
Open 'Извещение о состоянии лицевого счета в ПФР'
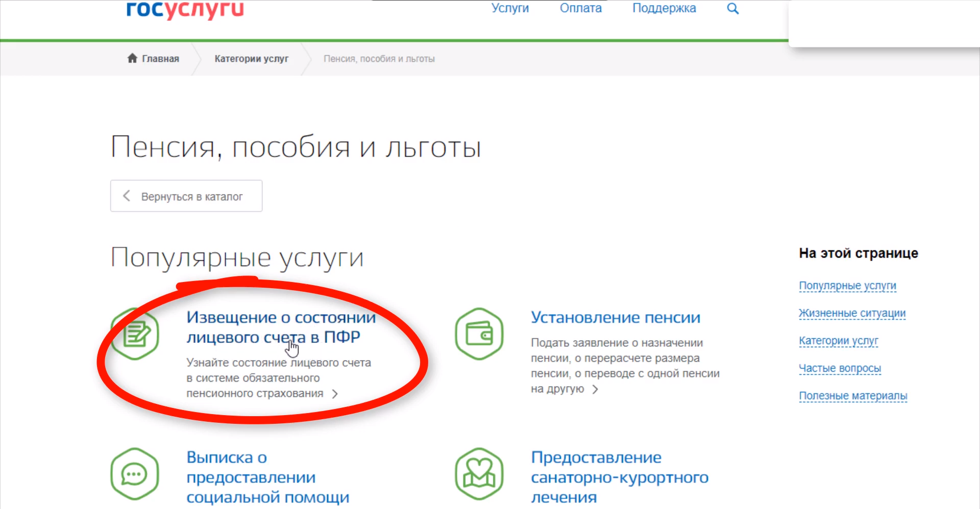click(x=280, y=326)
